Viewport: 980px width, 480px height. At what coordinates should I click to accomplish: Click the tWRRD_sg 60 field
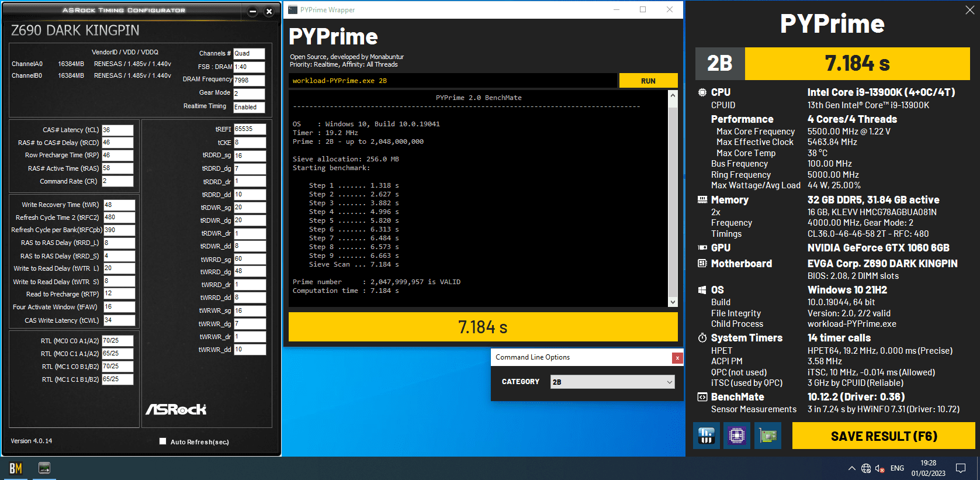[x=250, y=259]
